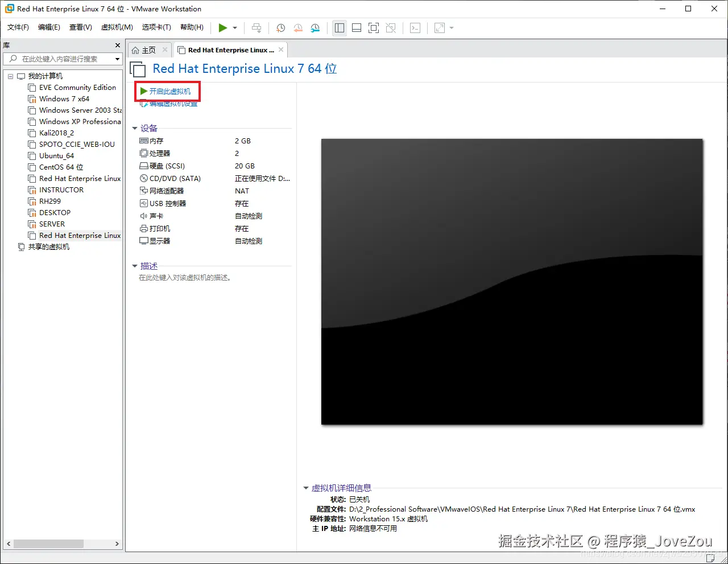Open the 文件(F) menu
Image resolution: width=728 pixels, height=564 pixels.
(18, 27)
